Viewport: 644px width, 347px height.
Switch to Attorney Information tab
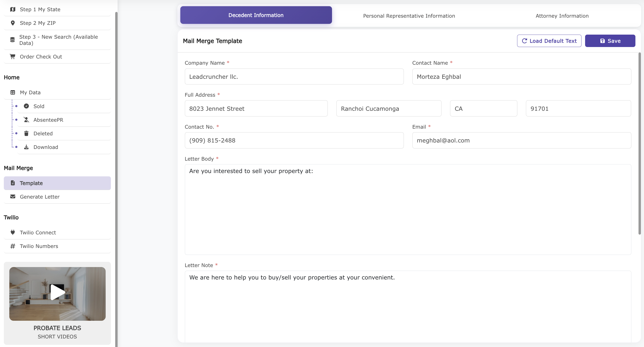(x=562, y=16)
